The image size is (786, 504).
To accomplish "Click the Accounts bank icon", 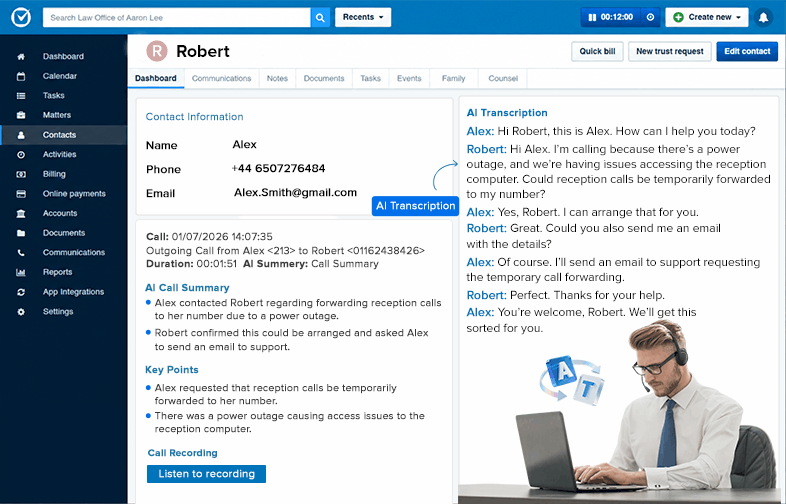I will [21, 214].
